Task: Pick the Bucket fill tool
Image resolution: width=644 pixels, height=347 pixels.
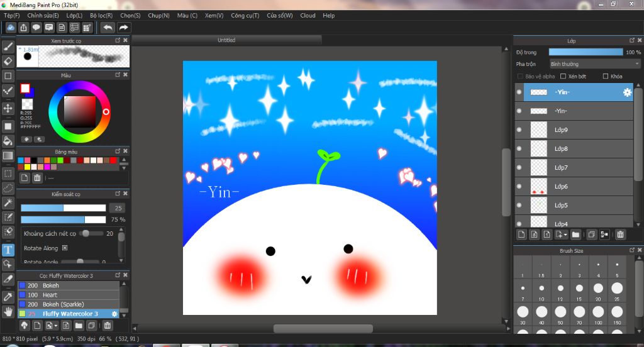Action: pyautogui.click(x=8, y=141)
